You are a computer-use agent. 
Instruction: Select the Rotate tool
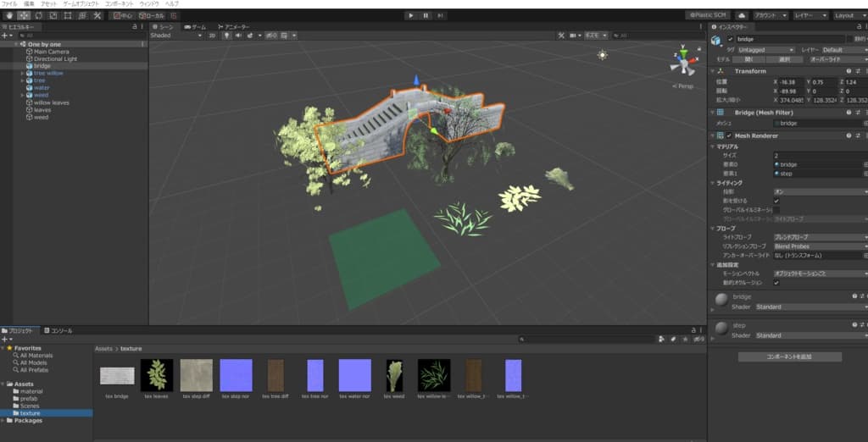(38, 15)
